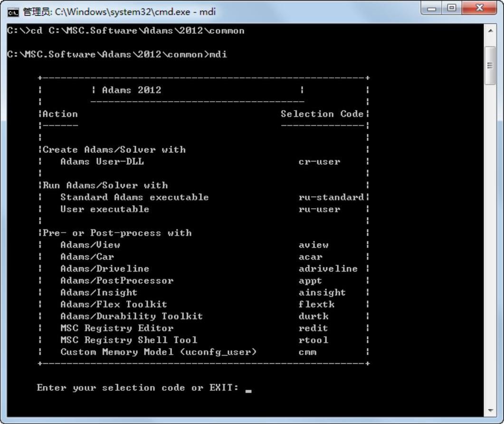The width and height of the screenshot is (504, 424).
Task: Click 'Run Adams/Solver with' heading
Action: click(105, 185)
